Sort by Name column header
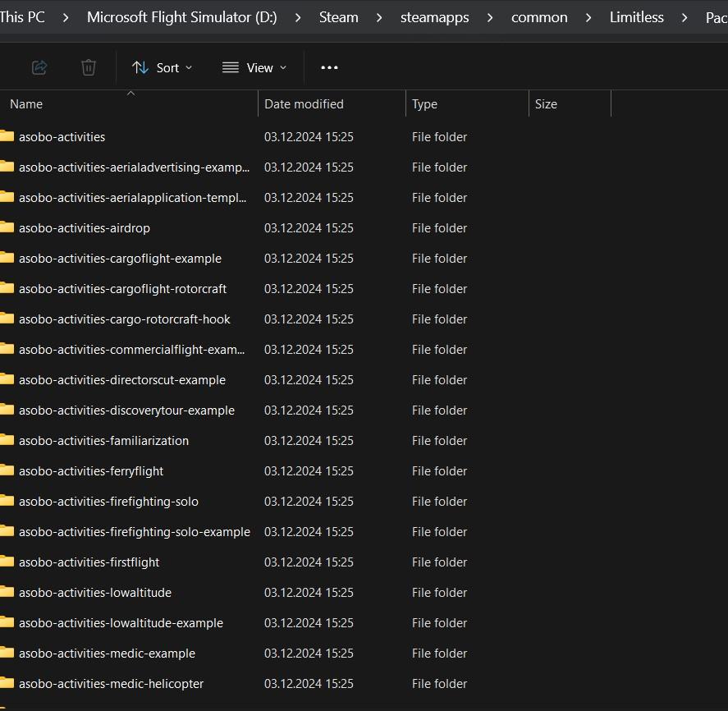This screenshot has width=728, height=711. [26, 104]
